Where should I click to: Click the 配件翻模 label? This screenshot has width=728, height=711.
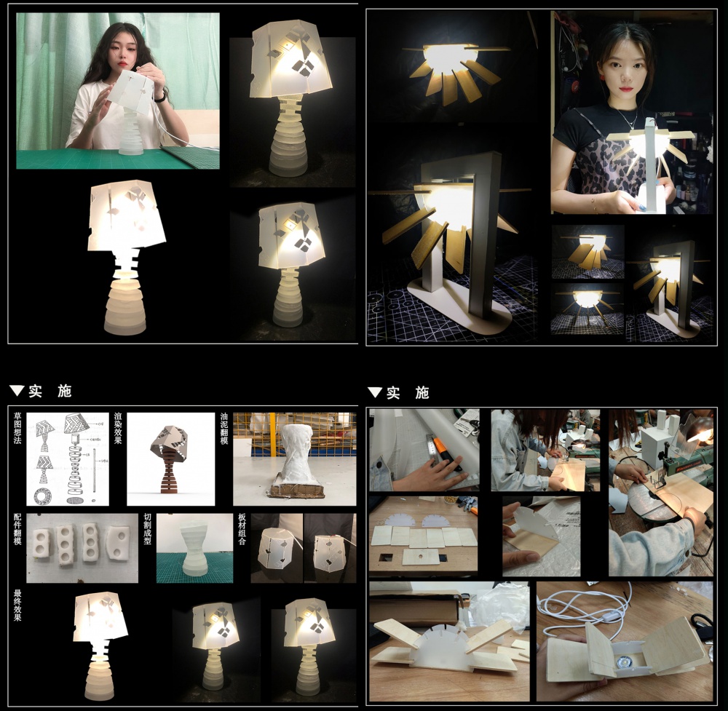point(18,533)
